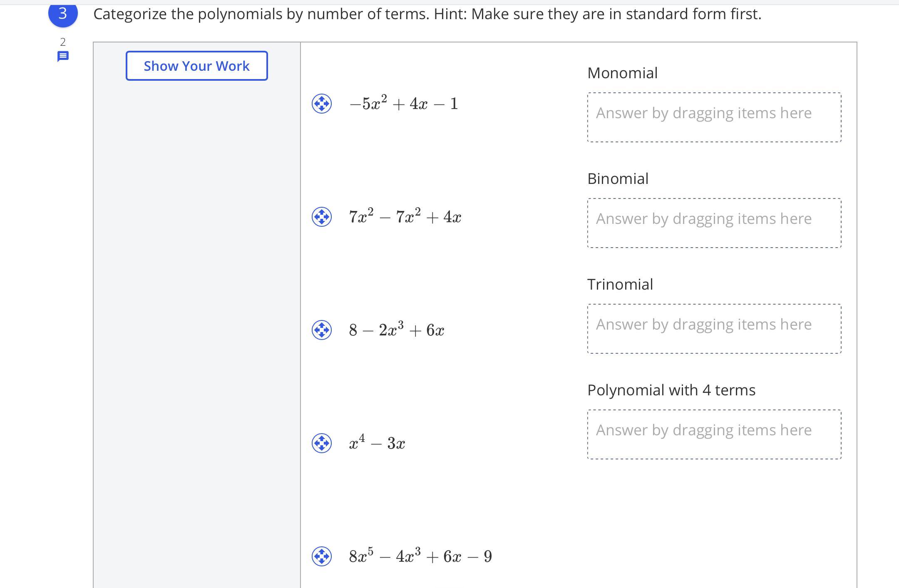Click drag handle for x⁴ − 3x
Image resolution: width=899 pixels, height=588 pixels.
point(322,443)
